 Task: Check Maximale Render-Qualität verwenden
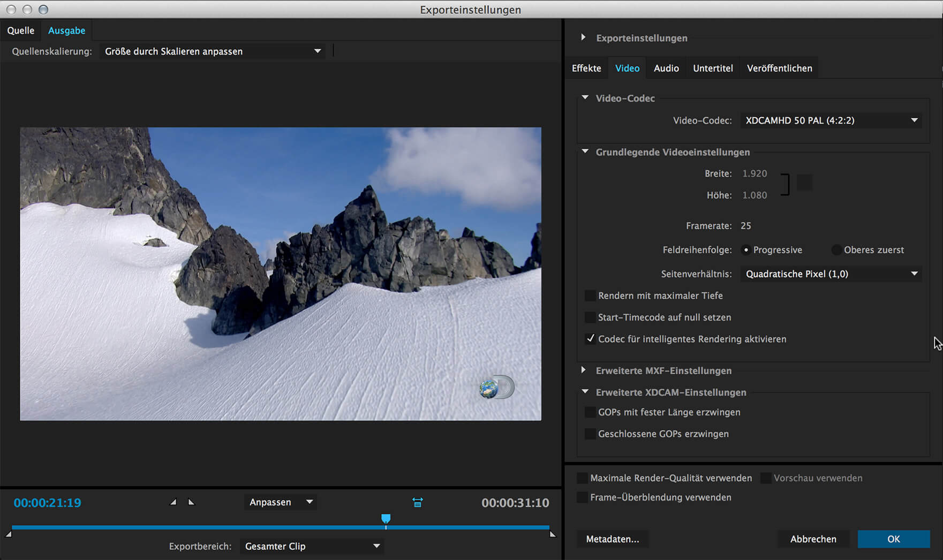click(x=582, y=478)
